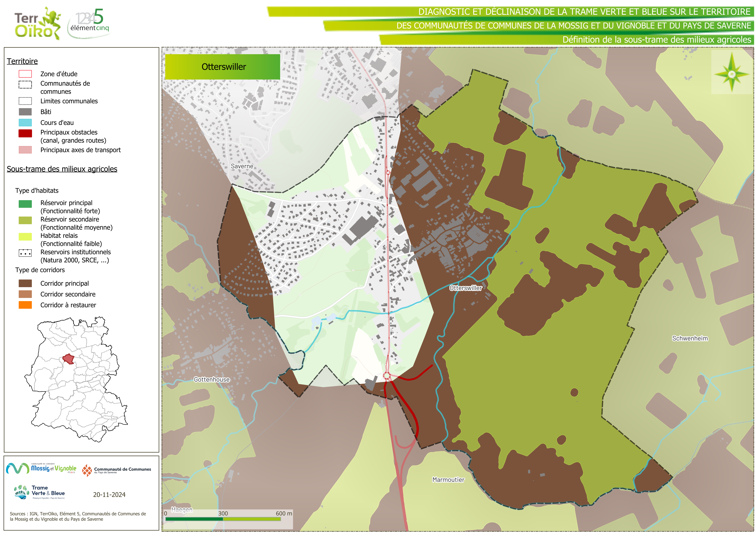
Task: Click the Saverne map label
Action: [242, 166]
